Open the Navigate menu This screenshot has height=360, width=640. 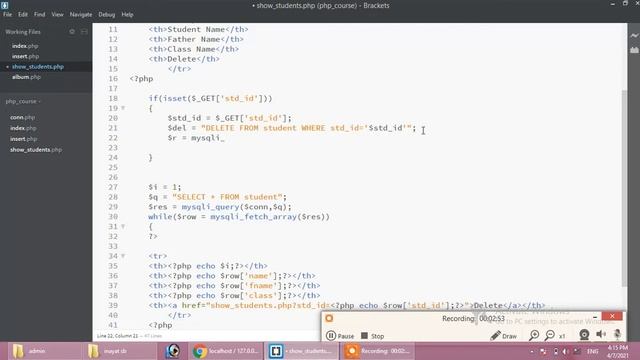pyautogui.click(x=81, y=14)
